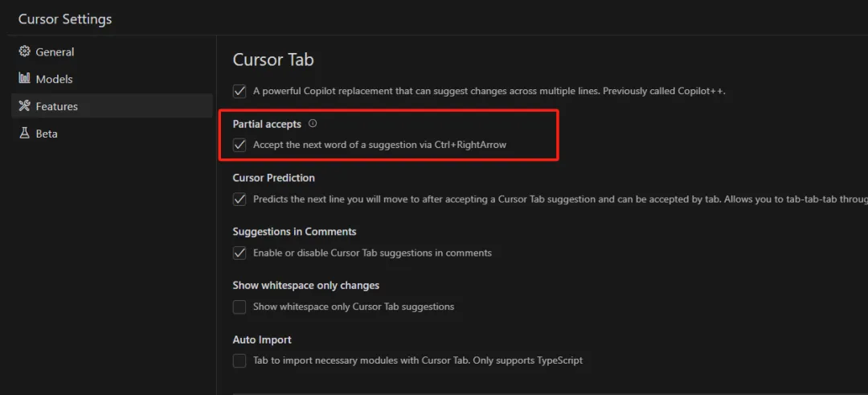Click the General gear icon
Image resolution: width=868 pixels, height=395 pixels.
coord(24,51)
